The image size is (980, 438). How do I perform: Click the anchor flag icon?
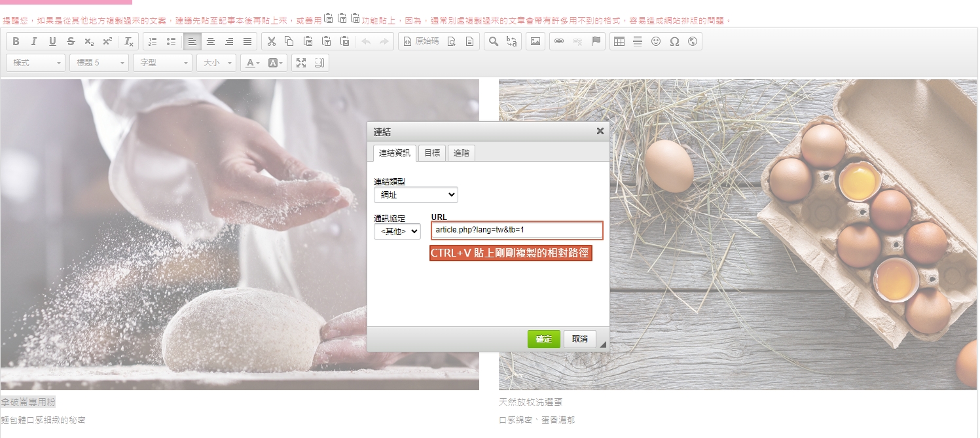(596, 41)
